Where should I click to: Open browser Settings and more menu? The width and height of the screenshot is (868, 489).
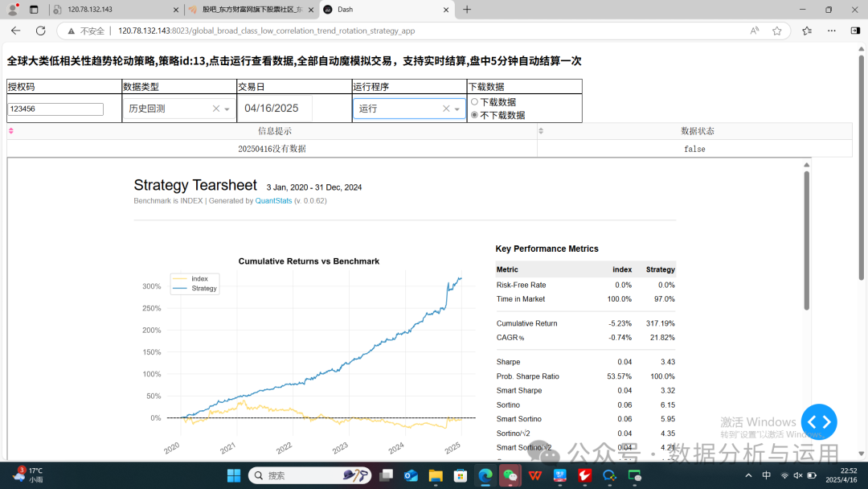832,31
